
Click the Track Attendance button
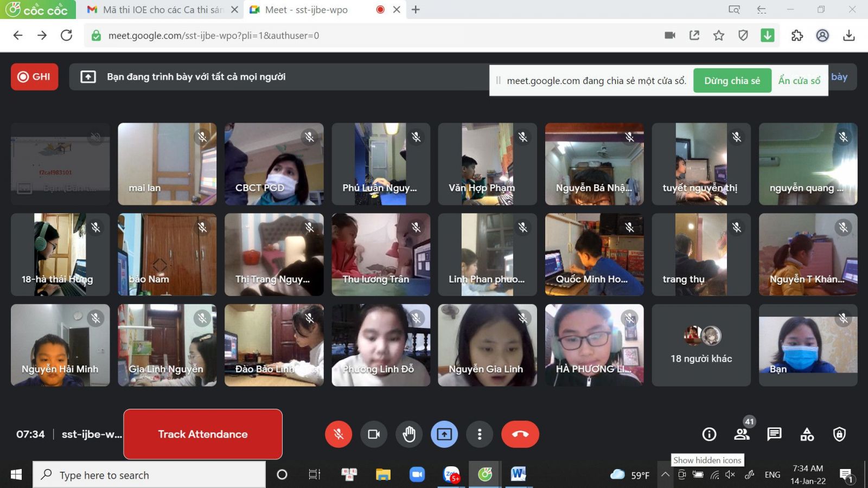[x=203, y=434]
